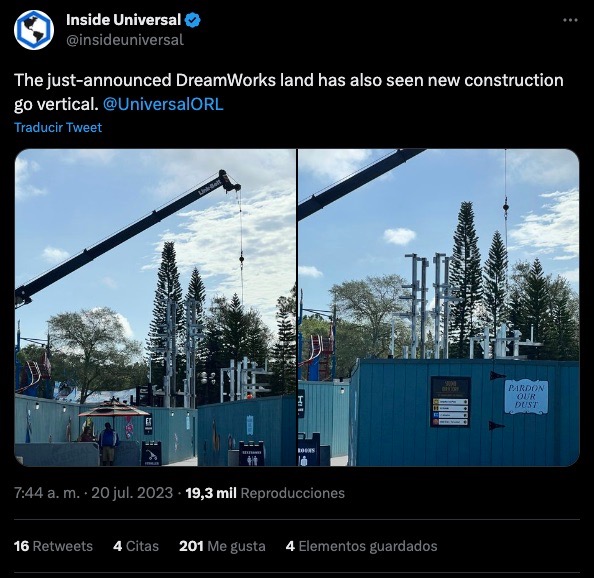Click the Pardon Our Dust sign

526,397
